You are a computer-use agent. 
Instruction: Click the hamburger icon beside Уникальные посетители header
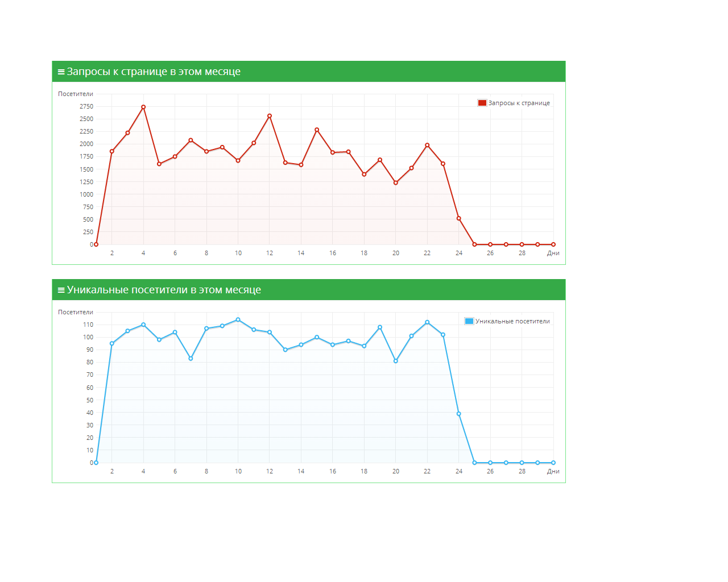[x=61, y=290]
